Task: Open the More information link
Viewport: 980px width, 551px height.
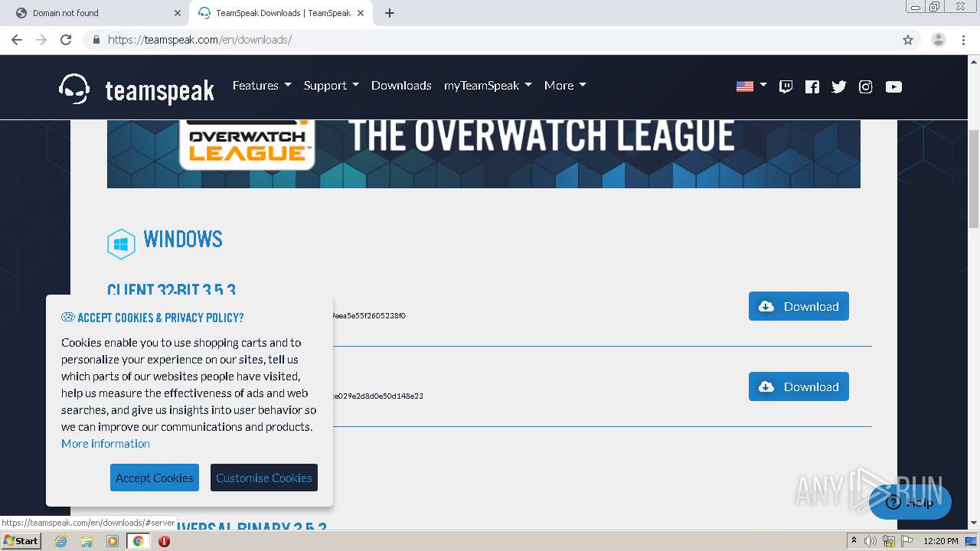Action: coord(106,444)
